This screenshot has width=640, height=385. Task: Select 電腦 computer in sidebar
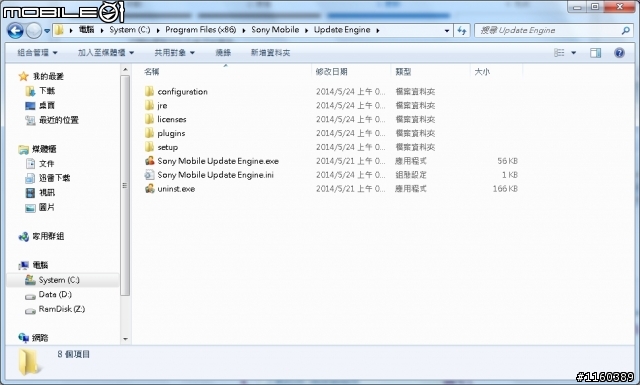point(40,265)
